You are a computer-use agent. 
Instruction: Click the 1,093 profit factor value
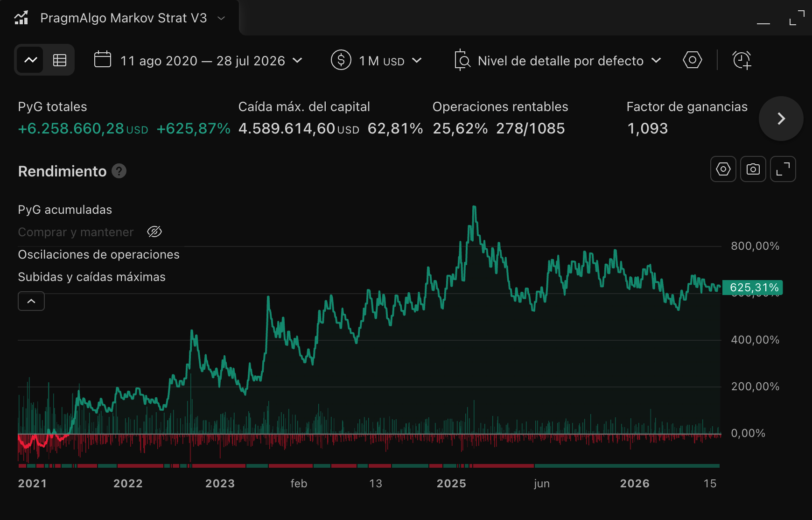tap(647, 128)
